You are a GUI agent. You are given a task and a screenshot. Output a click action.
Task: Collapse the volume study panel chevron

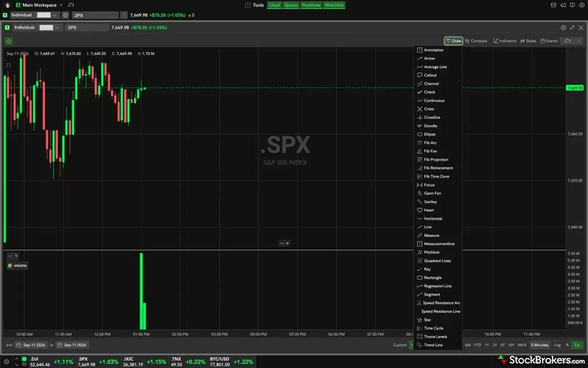[x=10, y=256]
